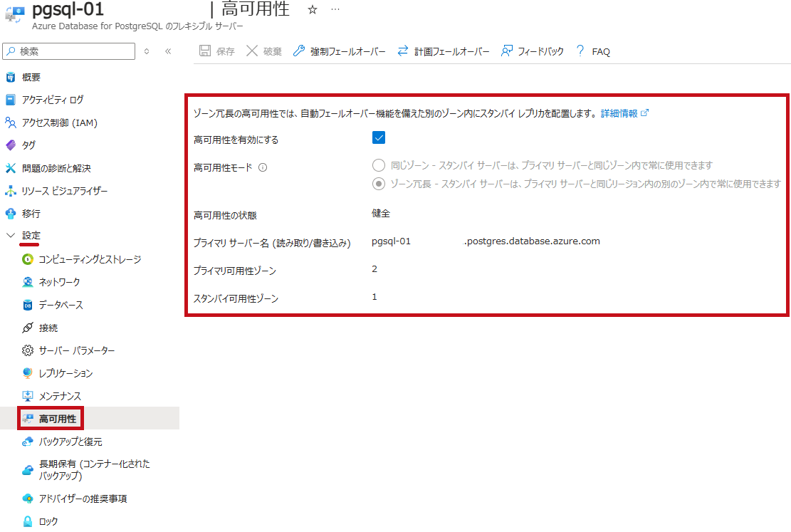Click コンピューティングとストレージ icon
Screen dimensions: 791x532
[x=28, y=259]
